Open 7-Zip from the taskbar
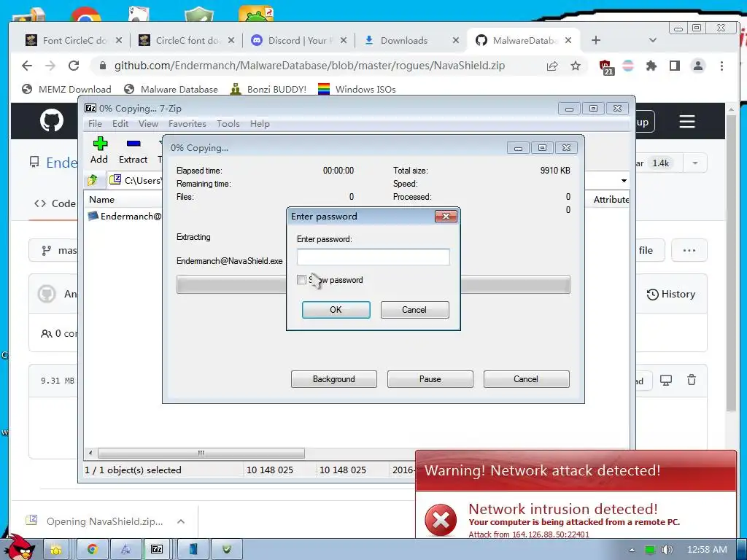This screenshot has width=747, height=560. [157, 550]
